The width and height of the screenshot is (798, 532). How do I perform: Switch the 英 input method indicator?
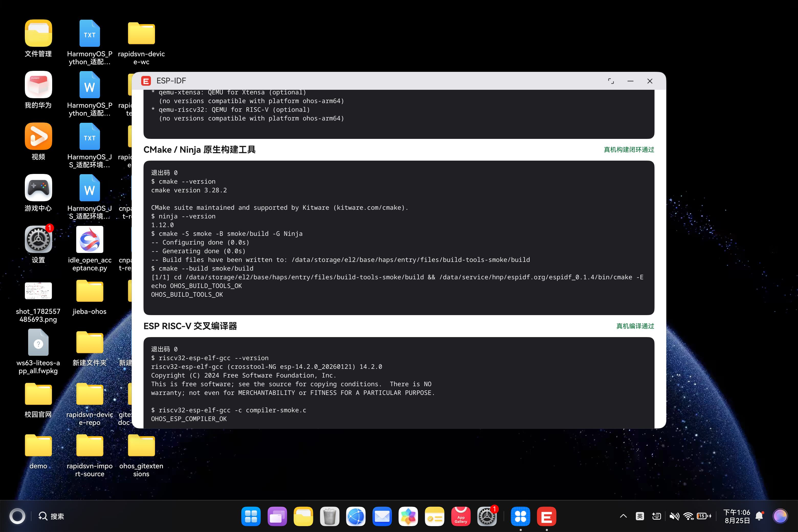pyautogui.click(x=640, y=516)
